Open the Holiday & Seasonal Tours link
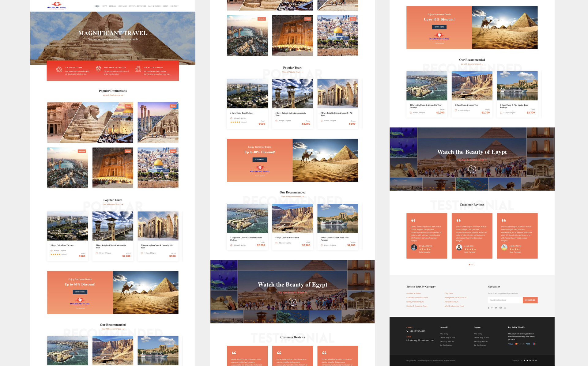Screen dimensions: 588x366 coord(417,306)
